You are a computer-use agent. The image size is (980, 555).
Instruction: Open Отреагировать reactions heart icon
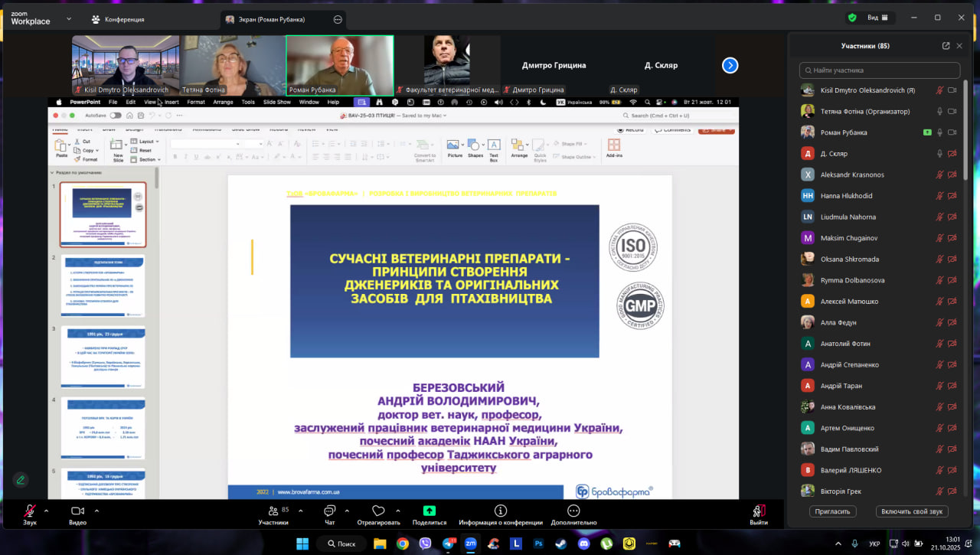coord(378,511)
